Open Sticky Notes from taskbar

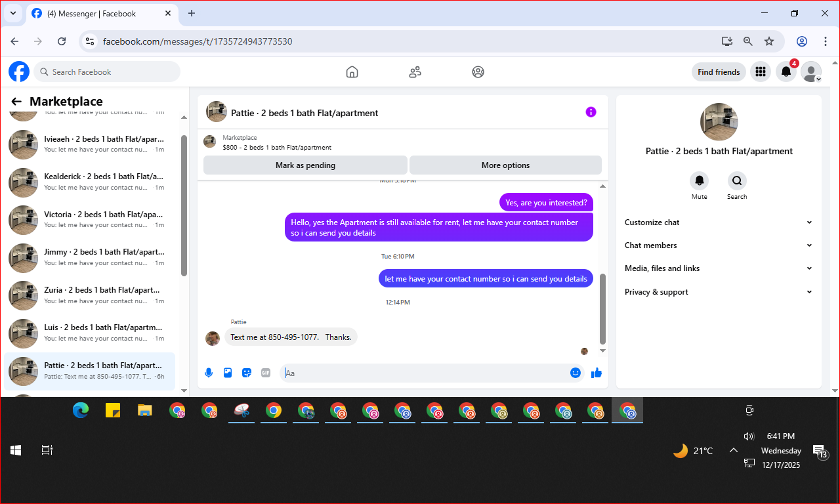pos(113,411)
